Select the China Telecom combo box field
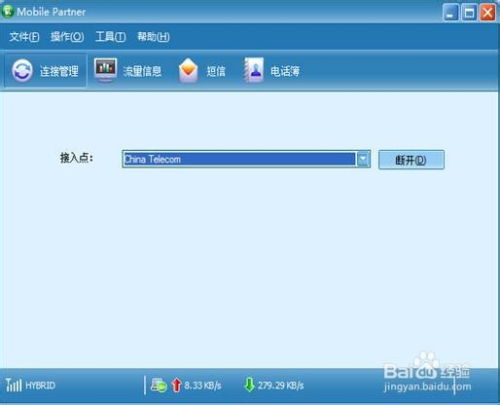 (x=246, y=159)
